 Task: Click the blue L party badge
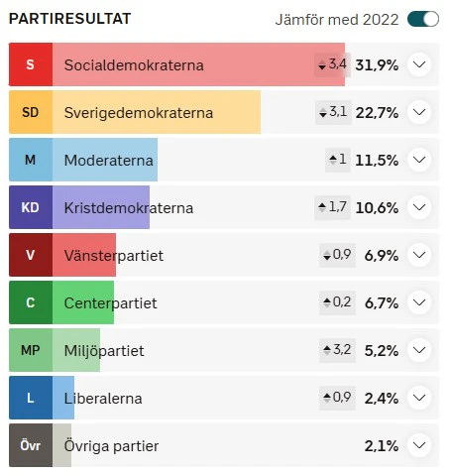tap(31, 398)
